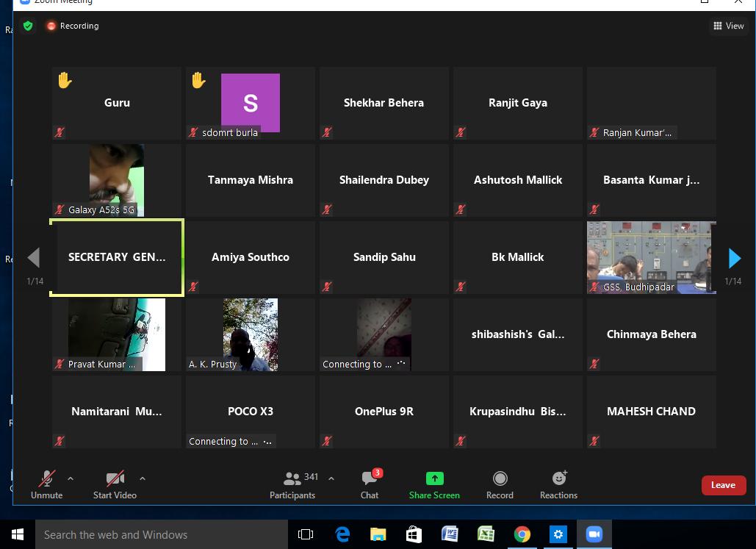Select the highlighted SECRETARY GEN... tile
The width and height of the screenshot is (756, 549).
[x=117, y=258]
